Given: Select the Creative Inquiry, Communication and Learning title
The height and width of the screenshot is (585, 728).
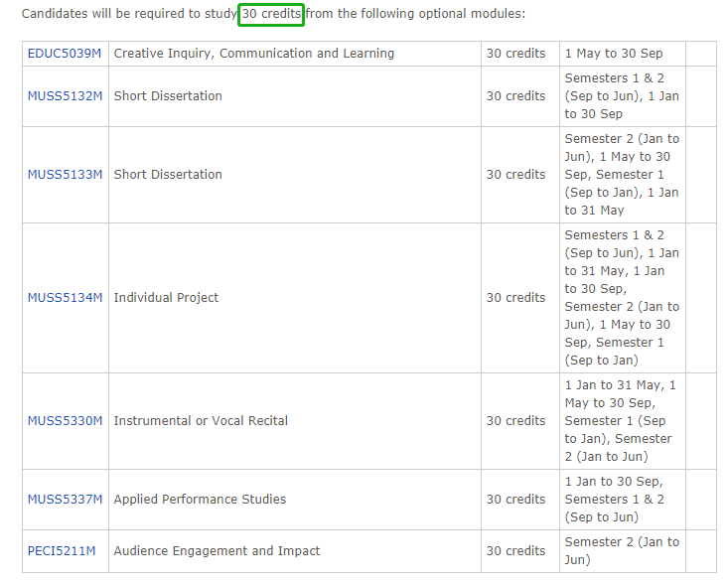Looking at the screenshot, I should tap(253, 54).
